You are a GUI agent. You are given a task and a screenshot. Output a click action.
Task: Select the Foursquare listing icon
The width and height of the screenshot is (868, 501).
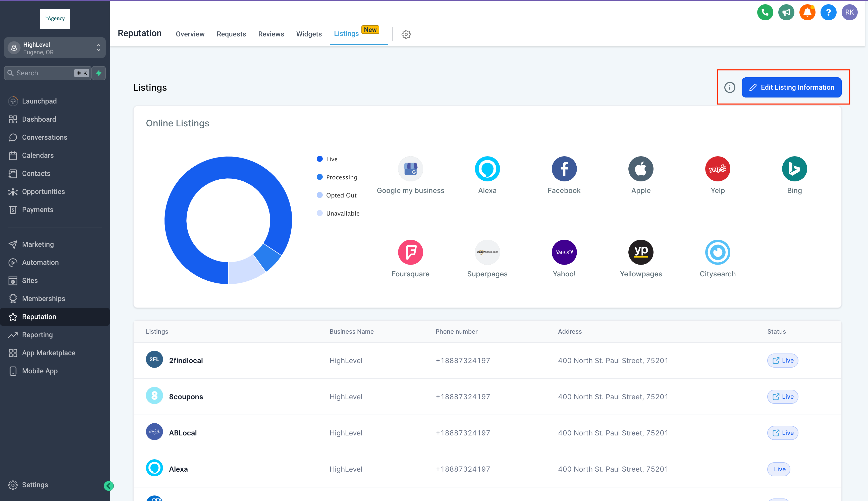pos(410,252)
